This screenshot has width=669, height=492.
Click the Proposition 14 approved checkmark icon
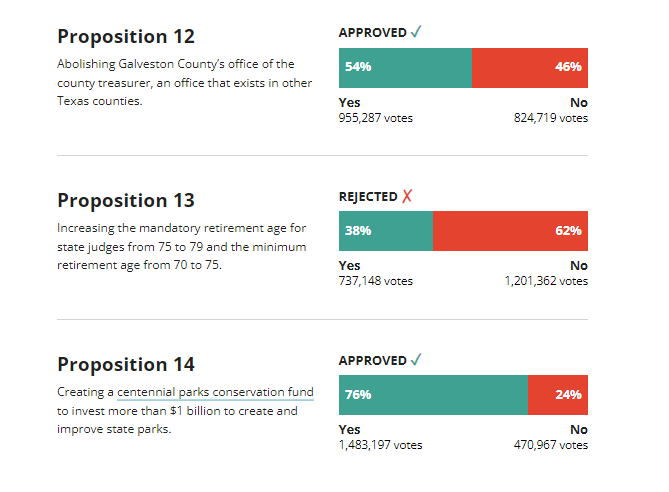coord(416,360)
